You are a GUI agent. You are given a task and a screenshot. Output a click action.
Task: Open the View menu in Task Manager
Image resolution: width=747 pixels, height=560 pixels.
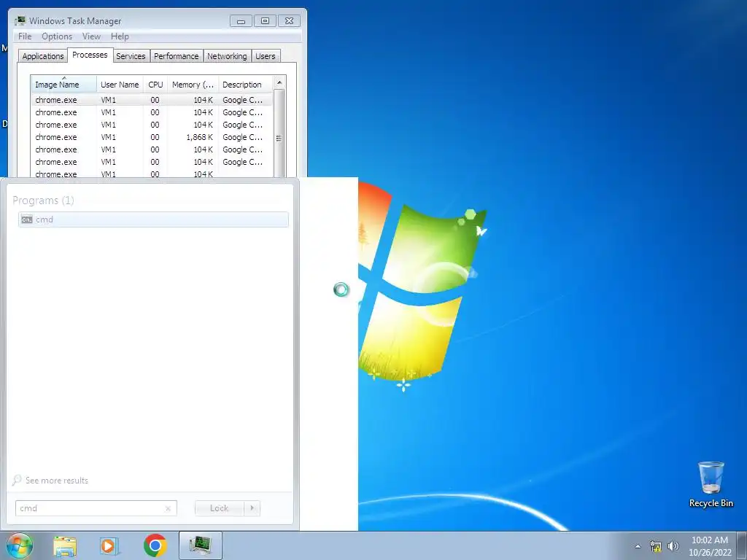click(x=91, y=36)
